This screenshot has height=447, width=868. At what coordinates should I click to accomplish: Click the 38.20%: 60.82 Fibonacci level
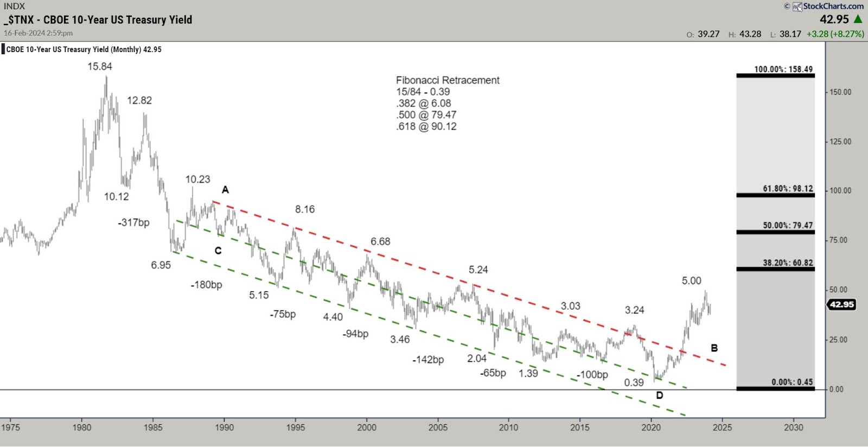click(788, 263)
